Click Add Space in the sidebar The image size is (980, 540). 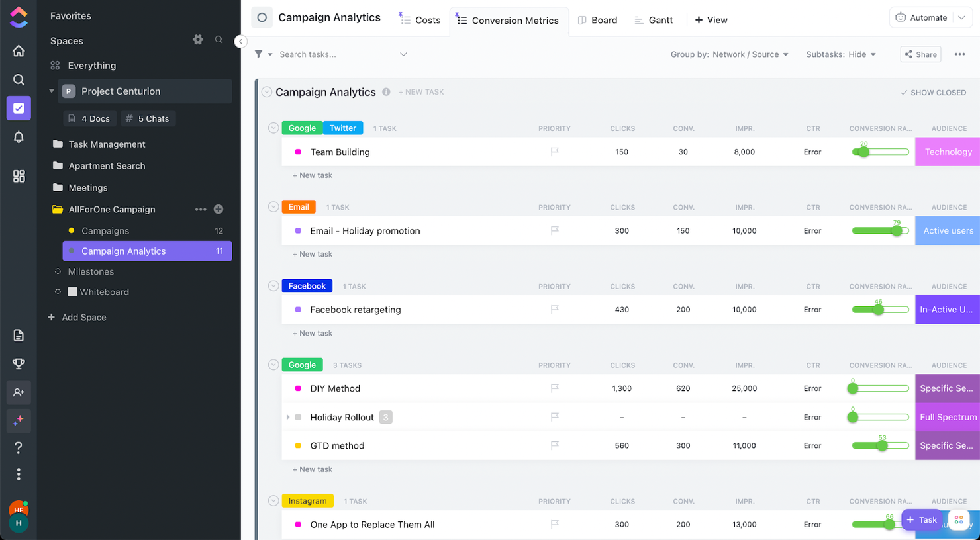point(77,317)
